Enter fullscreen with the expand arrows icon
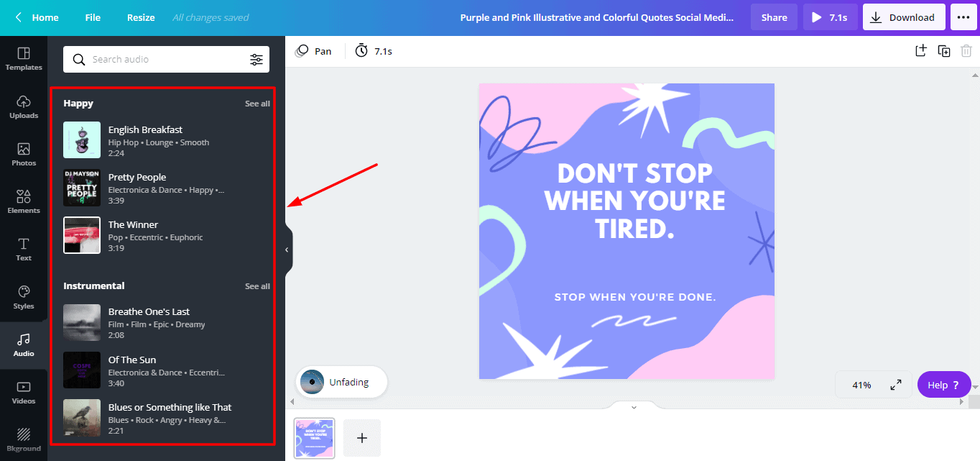980x461 pixels. pyautogui.click(x=896, y=385)
